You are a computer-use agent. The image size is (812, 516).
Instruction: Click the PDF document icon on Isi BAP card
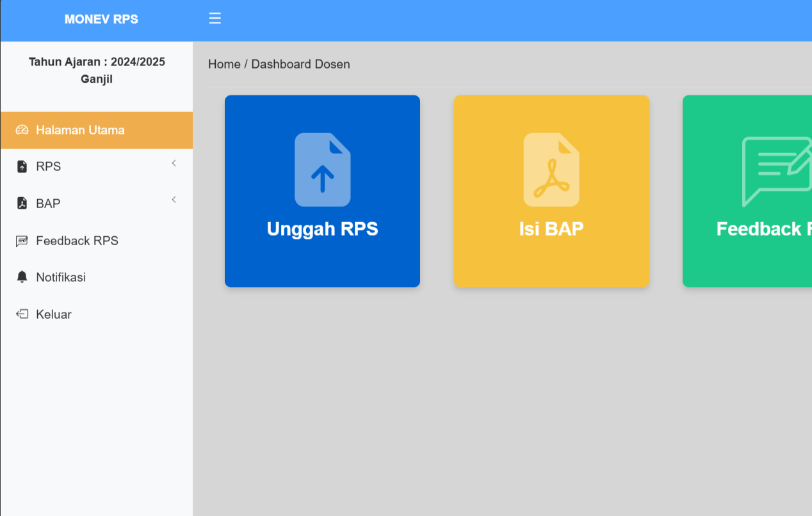551,169
